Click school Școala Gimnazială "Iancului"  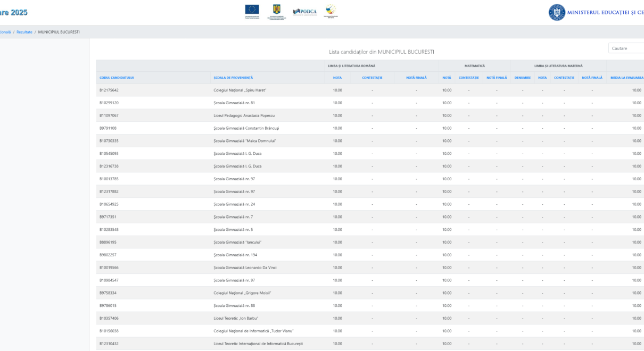click(x=237, y=243)
